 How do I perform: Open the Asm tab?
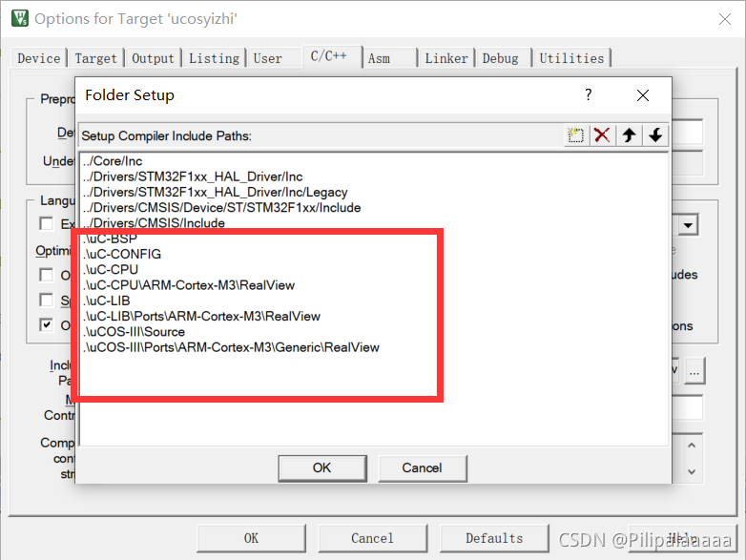point(379,58)
